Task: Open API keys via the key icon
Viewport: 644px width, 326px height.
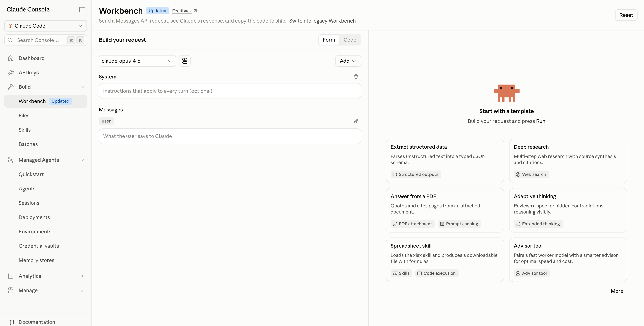Action: coord(11,73)
